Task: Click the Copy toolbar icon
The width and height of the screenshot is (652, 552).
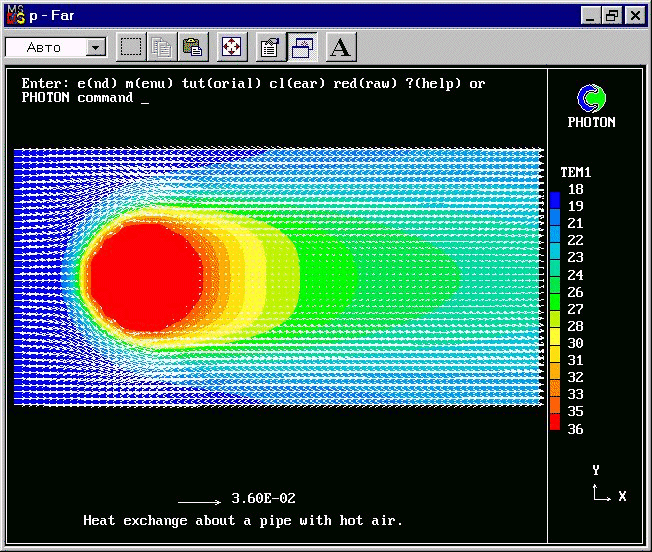Action: [x=162, y=47]
